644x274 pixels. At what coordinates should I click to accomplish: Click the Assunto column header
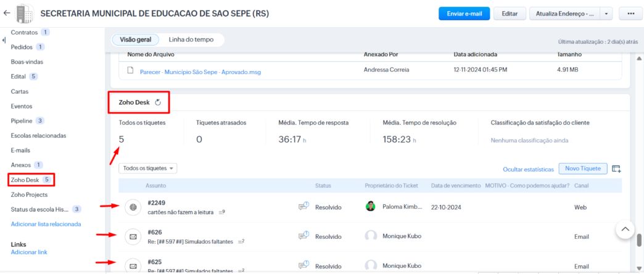155,186
